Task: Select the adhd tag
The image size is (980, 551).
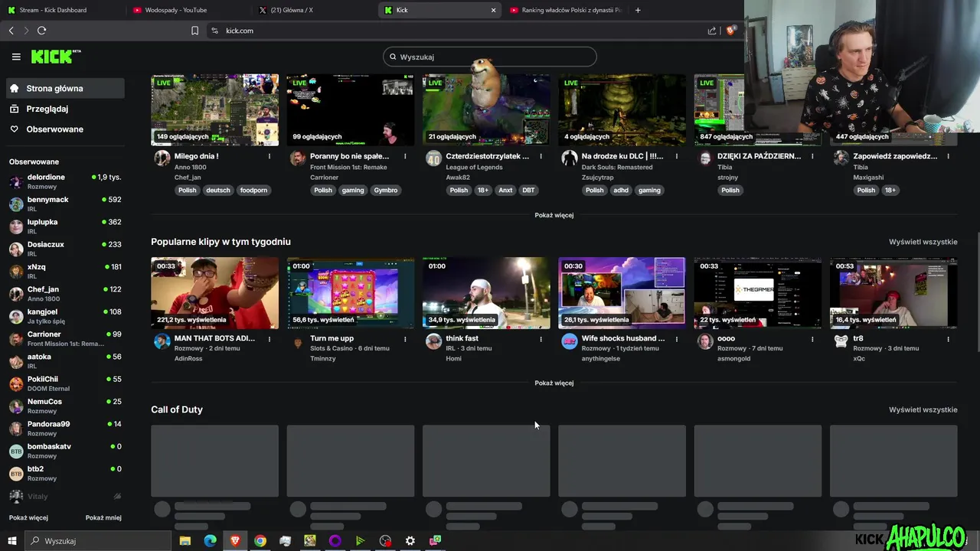Action: (x=621, y=190)
